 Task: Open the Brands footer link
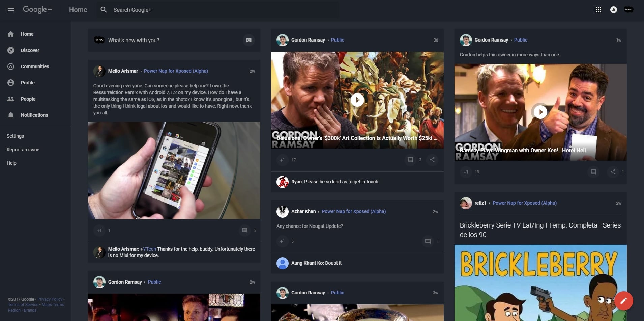tap(30, 310)
